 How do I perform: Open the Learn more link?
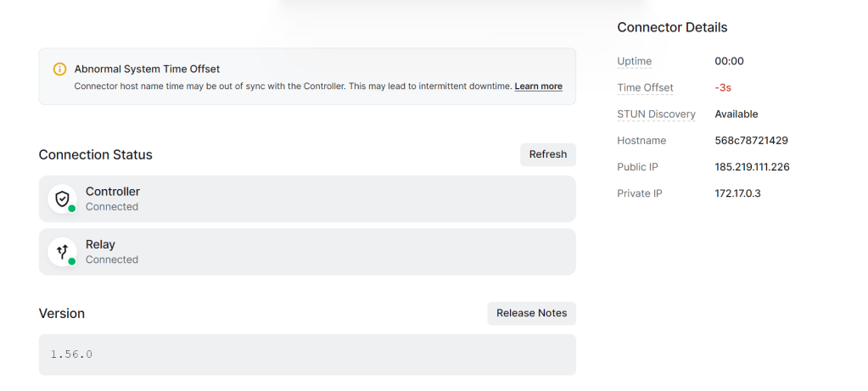point(538,87)
